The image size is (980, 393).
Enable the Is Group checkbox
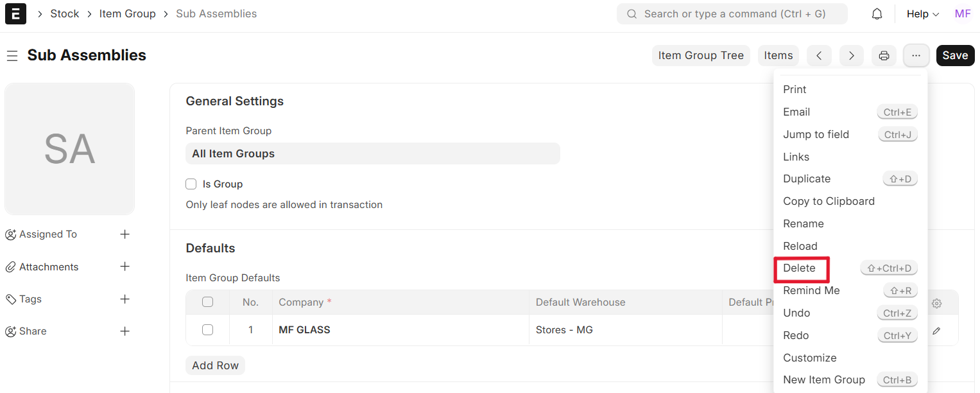coord(191,184)
